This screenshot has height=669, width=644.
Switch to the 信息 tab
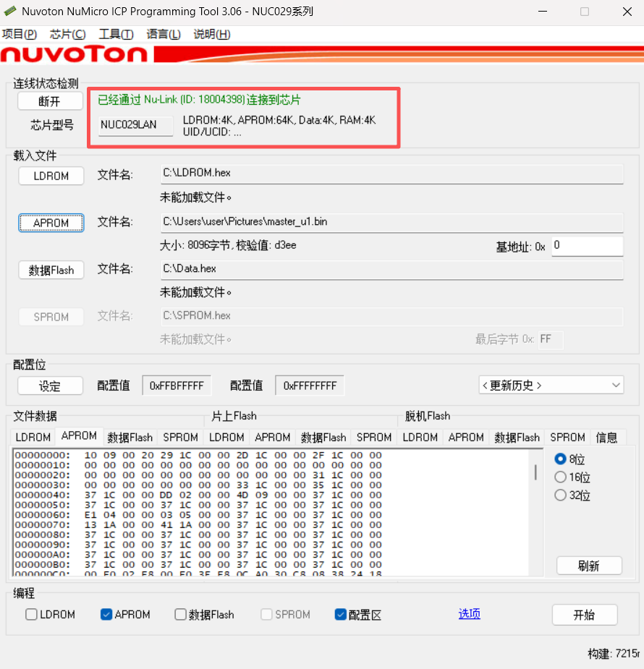click(x=606, y=438)
